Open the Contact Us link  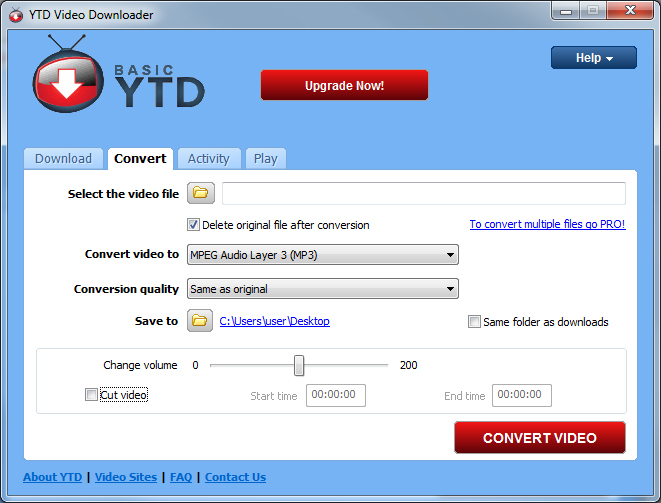[x=235, y=477]
